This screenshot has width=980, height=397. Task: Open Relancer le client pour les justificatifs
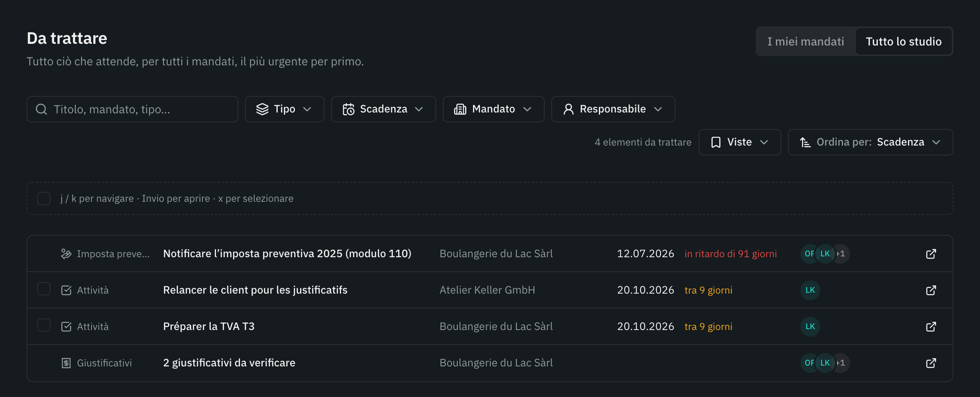pyautogui.click(x=255, y=290)
